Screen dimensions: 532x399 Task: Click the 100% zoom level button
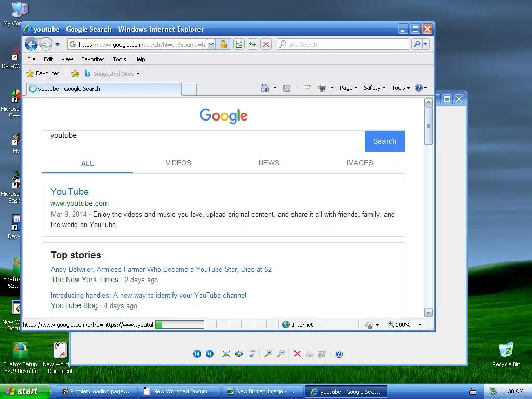click(x=400, y=325)
